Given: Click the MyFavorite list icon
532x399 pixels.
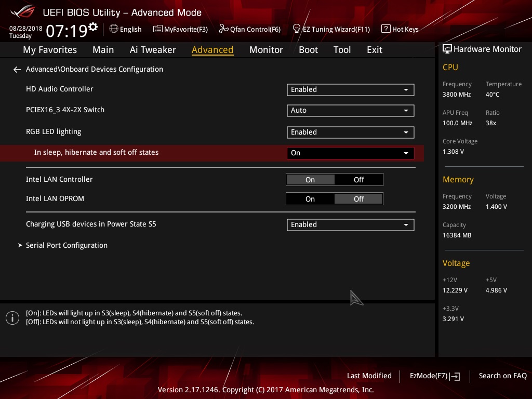Looking at the screenshot, I should coord(158,29).
